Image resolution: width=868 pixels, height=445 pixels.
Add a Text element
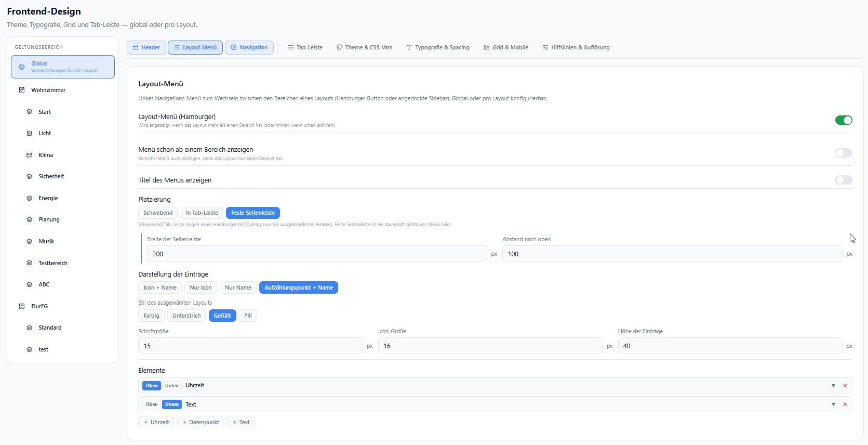coord(241,422)
